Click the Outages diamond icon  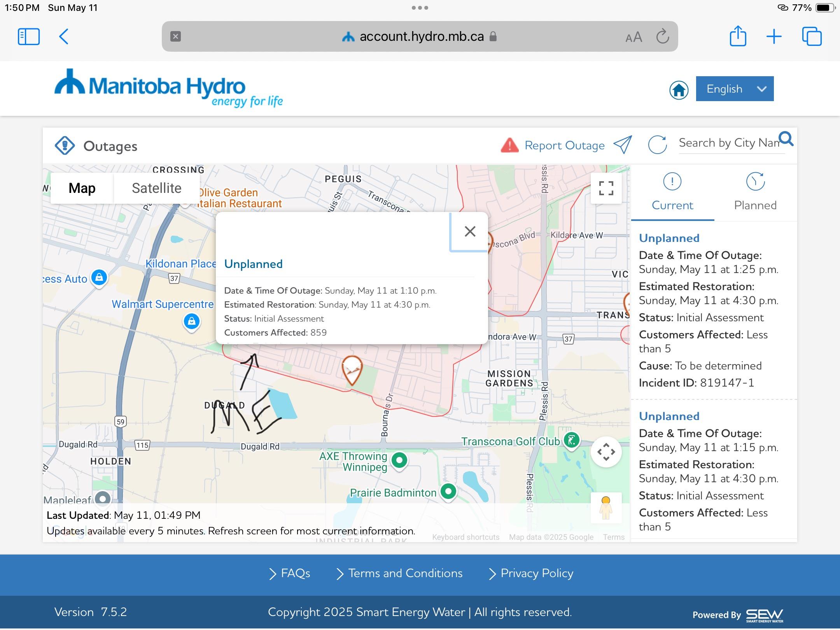click(65, 146)
